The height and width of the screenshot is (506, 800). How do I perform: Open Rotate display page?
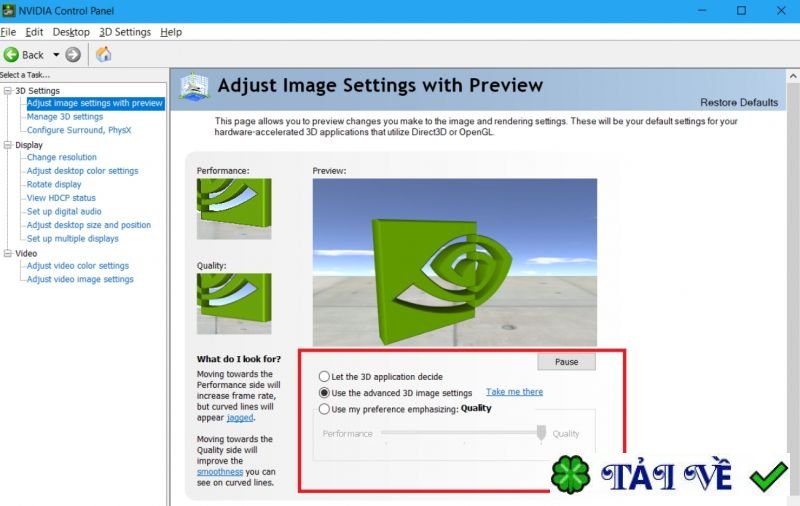(54, 184)
